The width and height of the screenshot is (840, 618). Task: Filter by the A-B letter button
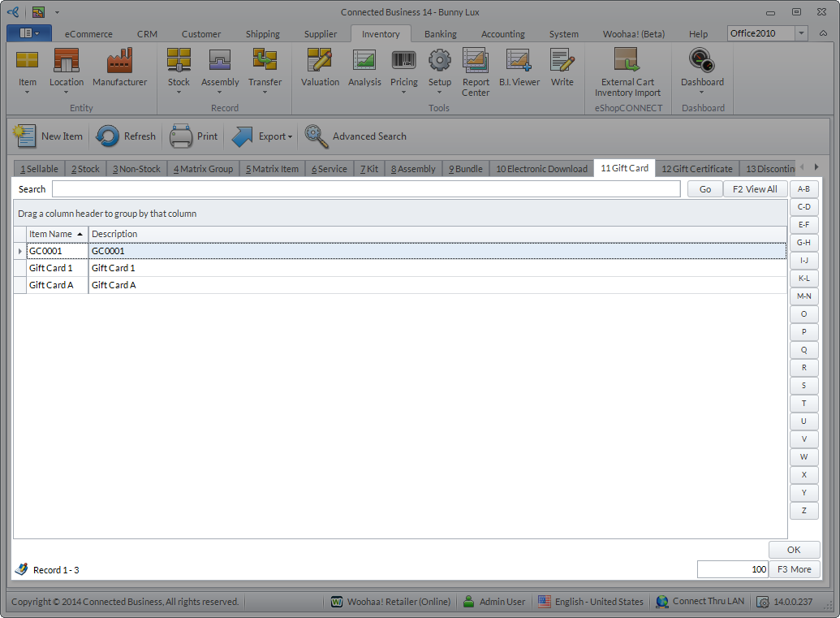[803, 189]
